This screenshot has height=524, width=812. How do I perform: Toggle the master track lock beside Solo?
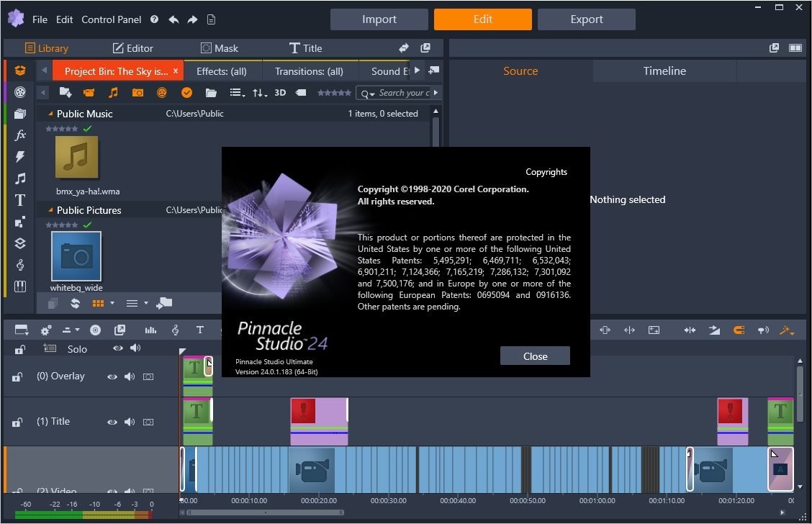(x=19, y=350)
